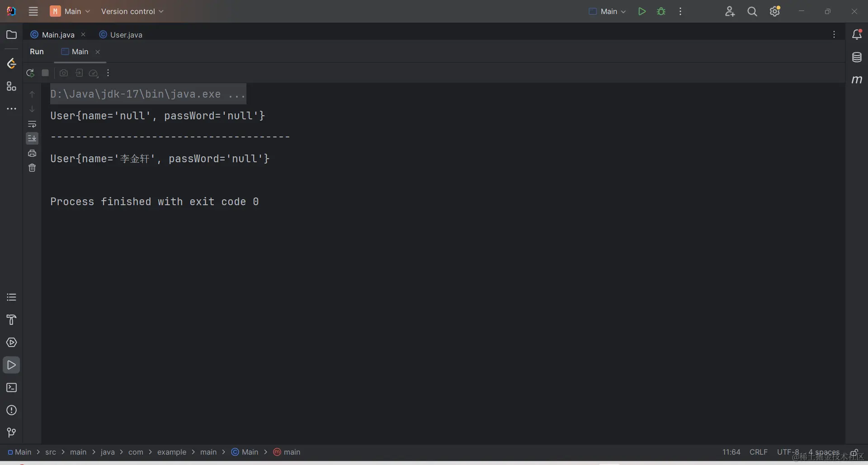Screen dimensions: 868x465
Task: Open the Notifications bell
Action: [857, 34]
